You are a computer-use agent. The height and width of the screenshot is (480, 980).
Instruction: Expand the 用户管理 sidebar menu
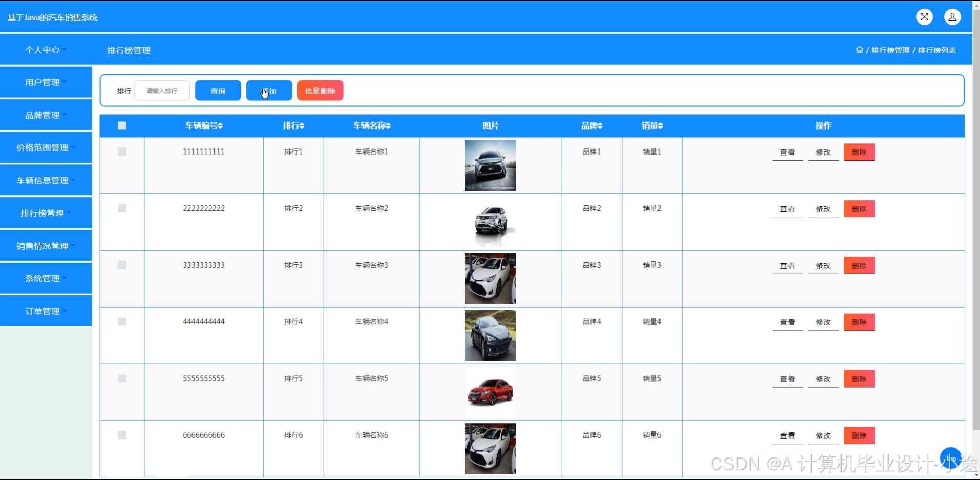(46, 82)
